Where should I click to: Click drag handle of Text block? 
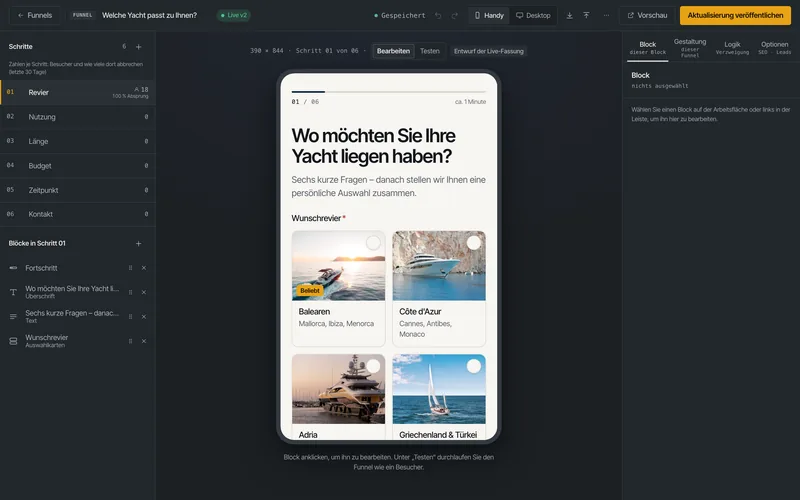tap(131, 317)
